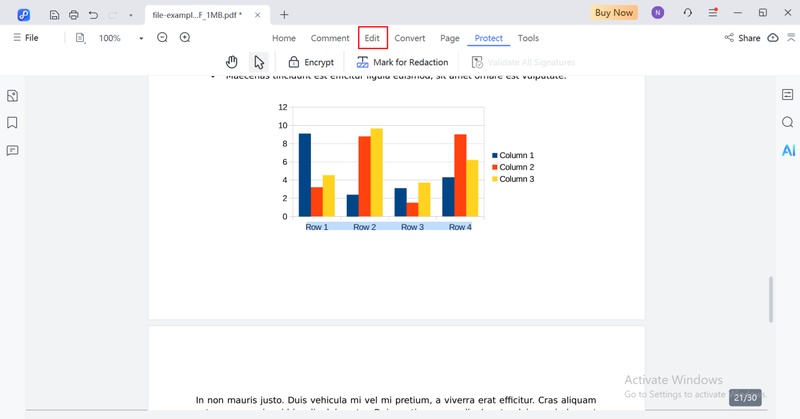Open the properties panel icon on right
800x419 pixels.
pyautogui.click(x=788, y=94)
